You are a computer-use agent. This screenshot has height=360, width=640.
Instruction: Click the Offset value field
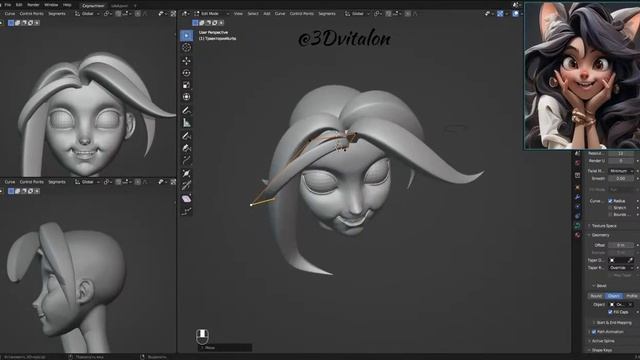click(621, 245)
